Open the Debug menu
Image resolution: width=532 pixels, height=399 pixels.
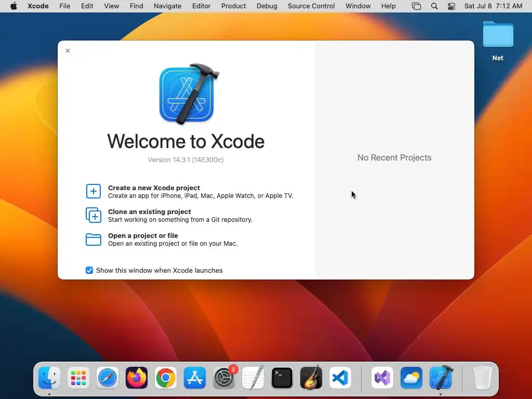(267, 6)
